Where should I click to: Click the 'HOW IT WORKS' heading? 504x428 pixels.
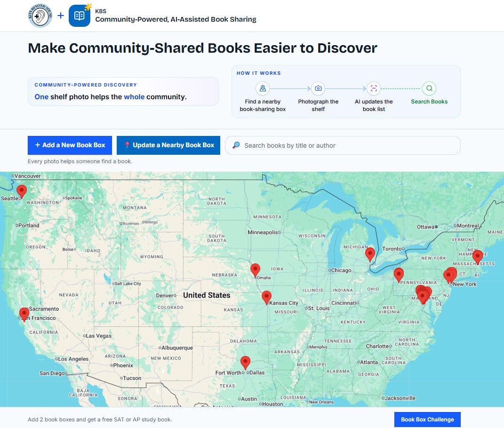[x=259, y=73]
